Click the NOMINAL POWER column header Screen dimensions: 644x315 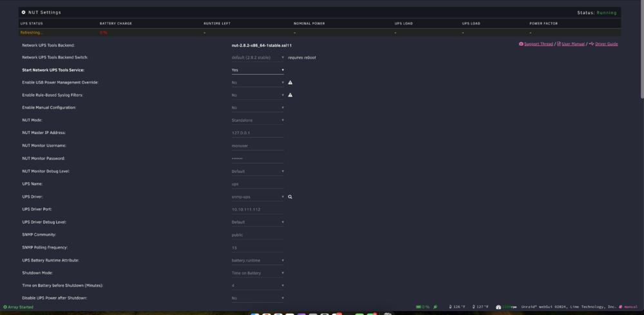[x=309, y=23]
